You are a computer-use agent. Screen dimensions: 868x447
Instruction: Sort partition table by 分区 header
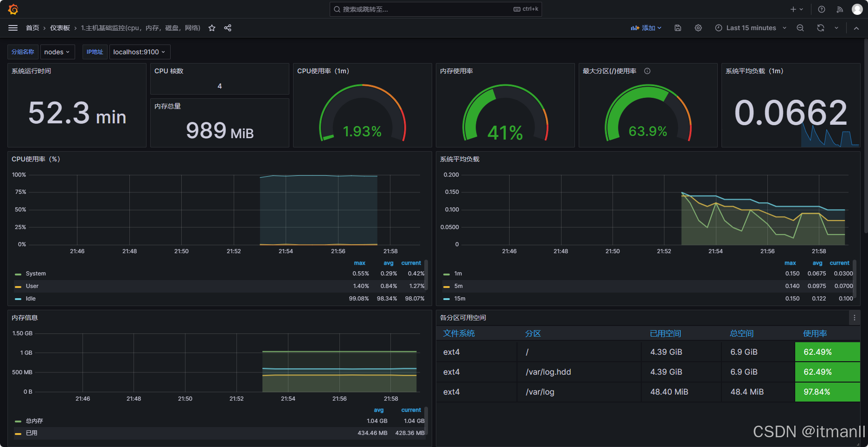tap(533, 333)
